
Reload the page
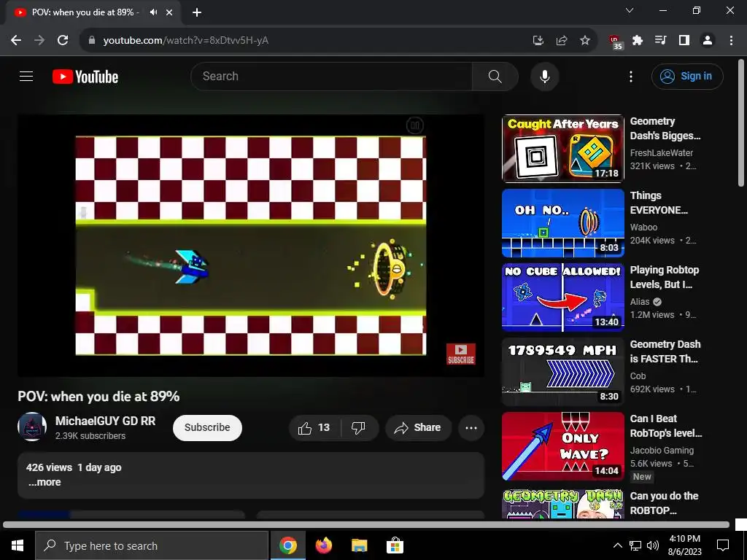pyautogui.click(x=63, y=41)
